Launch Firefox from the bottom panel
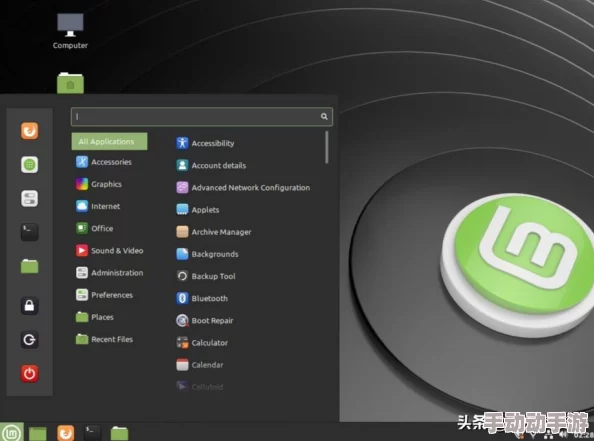594x441 pixels. click(66, 433)
